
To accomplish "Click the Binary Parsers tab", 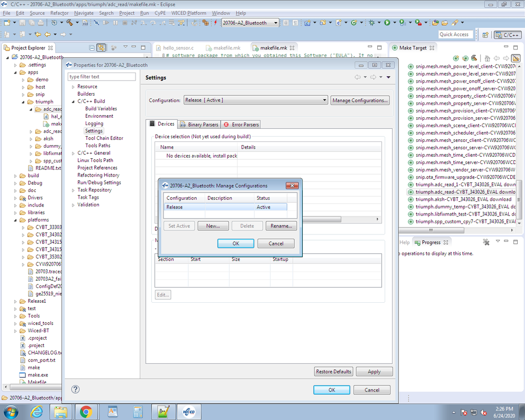I will [199, 125].
